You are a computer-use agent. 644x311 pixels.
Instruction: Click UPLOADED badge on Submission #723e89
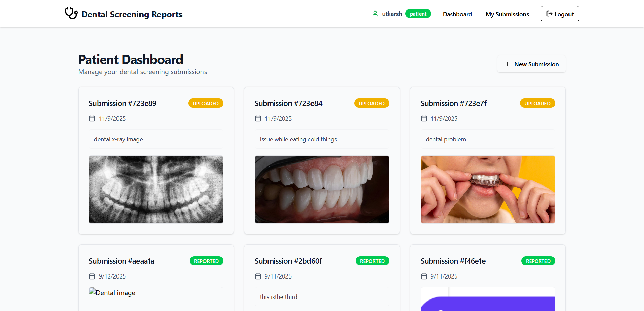click(x=206, y=104)
